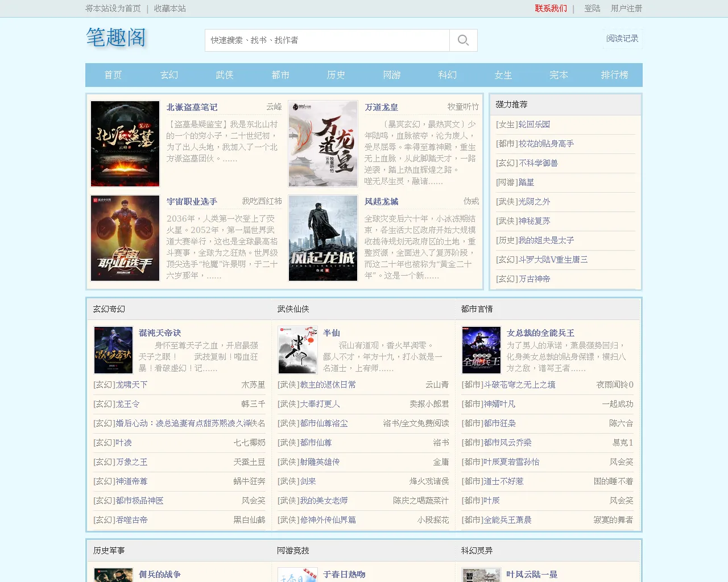Open the 都市 nav category
The height and width of the screenshot is (582, 728).
point(280,75)
